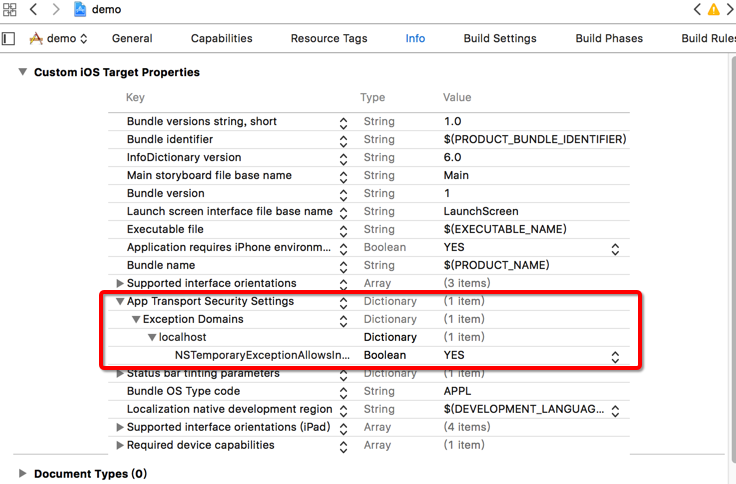Click the Bundle identifier value field
Viewport: 736px width, 484px height.
534,139
